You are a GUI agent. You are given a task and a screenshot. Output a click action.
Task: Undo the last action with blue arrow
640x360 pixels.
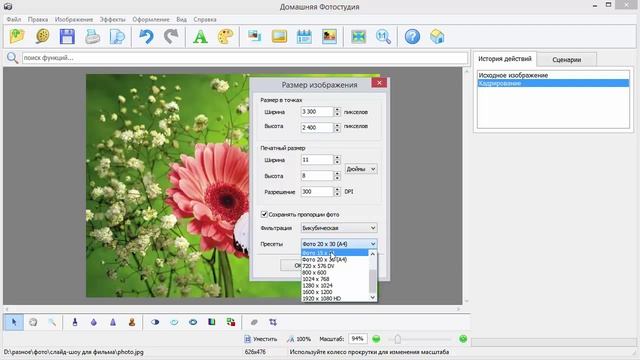146,37
